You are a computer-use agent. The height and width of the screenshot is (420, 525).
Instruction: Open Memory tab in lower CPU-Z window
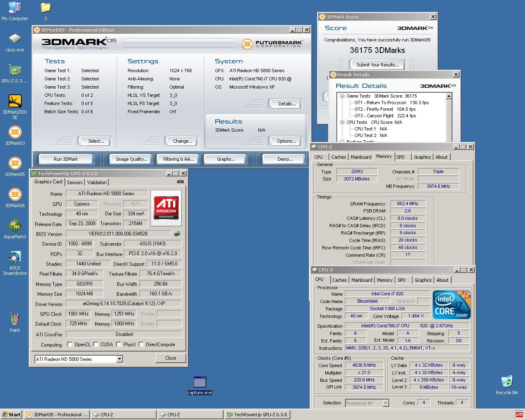click(x=385, y=280)
